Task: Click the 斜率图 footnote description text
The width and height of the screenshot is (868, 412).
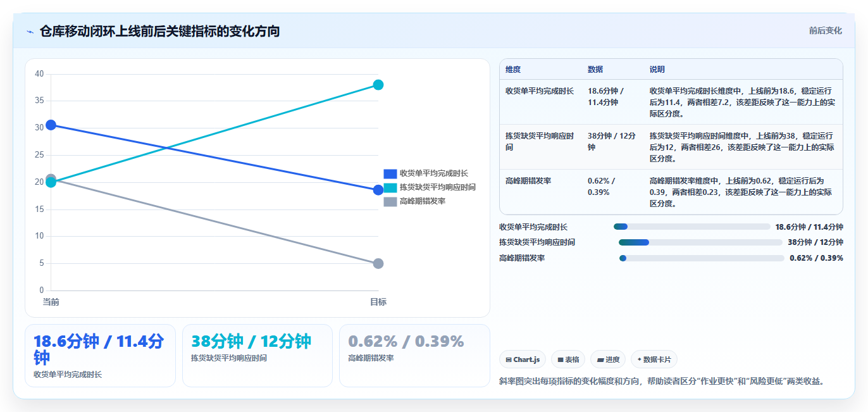Action: [x=662, y=381]
